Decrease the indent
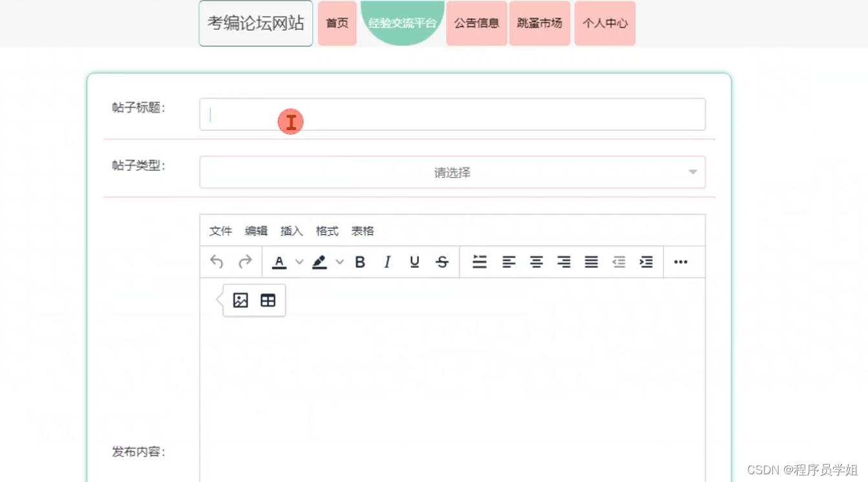 click(619, 262)
